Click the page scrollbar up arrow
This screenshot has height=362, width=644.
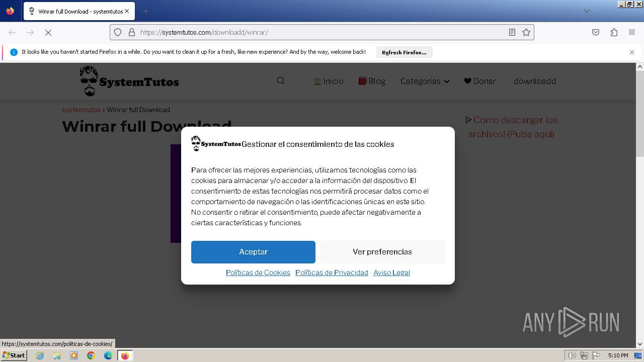tap(640, 67)
